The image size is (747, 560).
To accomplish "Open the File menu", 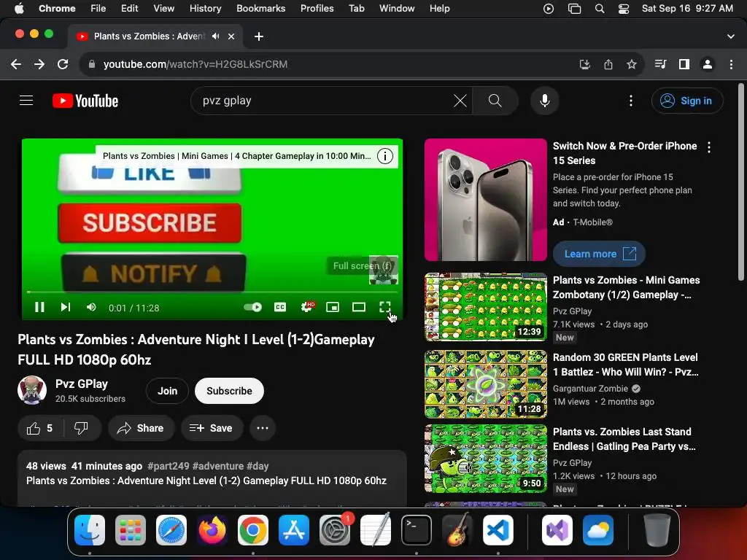I will pyautogui.click(x=98, y=8).
